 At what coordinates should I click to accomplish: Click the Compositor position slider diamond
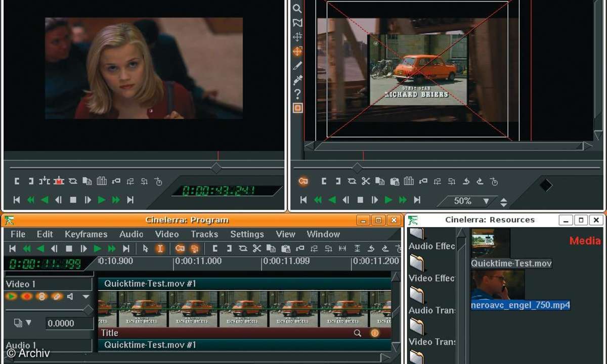pyautogui.click(x=357, y=168)
